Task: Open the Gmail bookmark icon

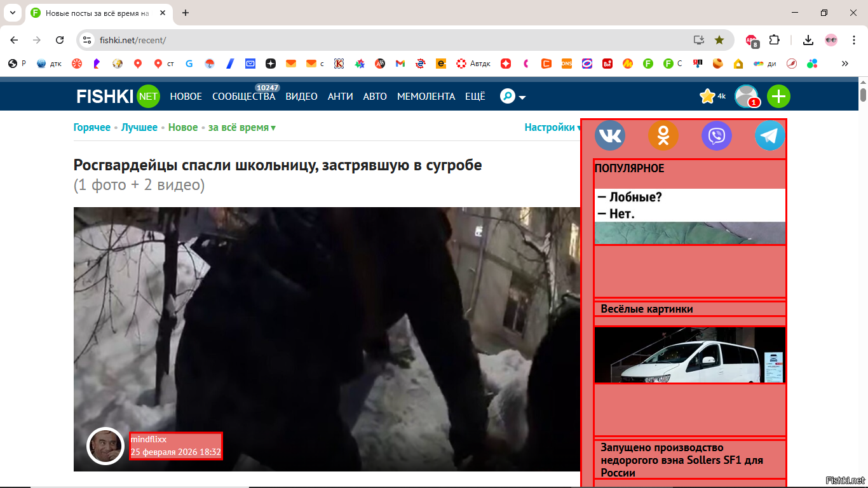Action: tap(400, 64)
